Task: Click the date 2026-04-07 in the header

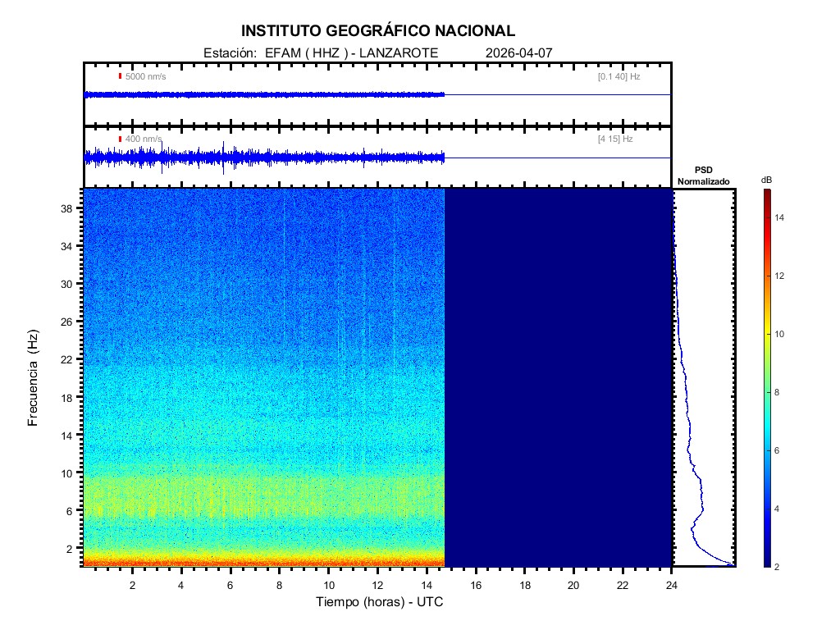Action: coord(519,52)
